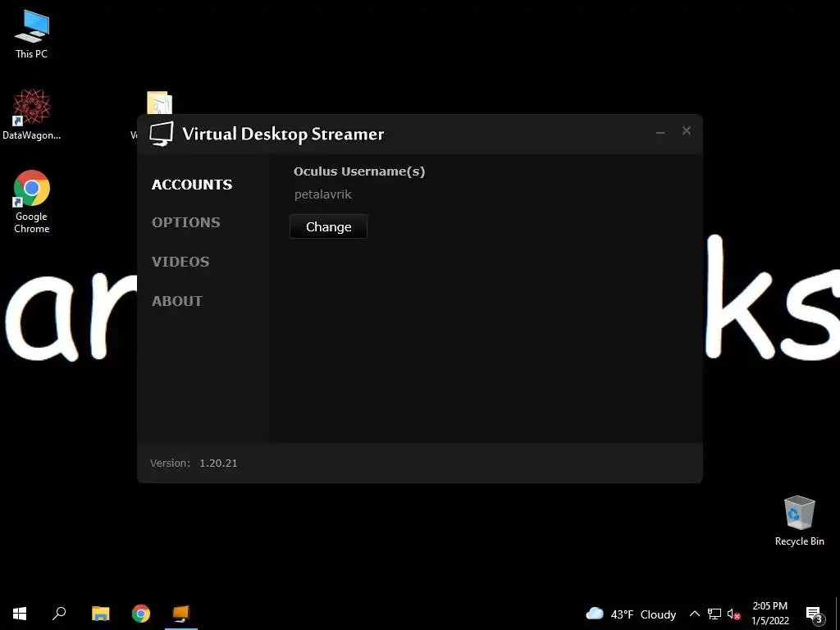Open the Windows Start menu
This screenshot has height=630, width=840.
click(20, 614)
